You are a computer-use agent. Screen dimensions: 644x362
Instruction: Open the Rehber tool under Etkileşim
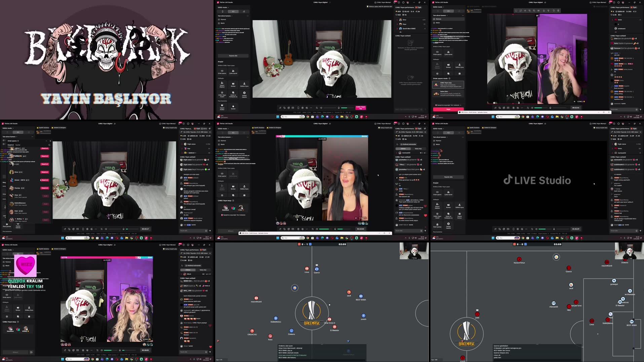pyautogui.click(x=233, y=85)
